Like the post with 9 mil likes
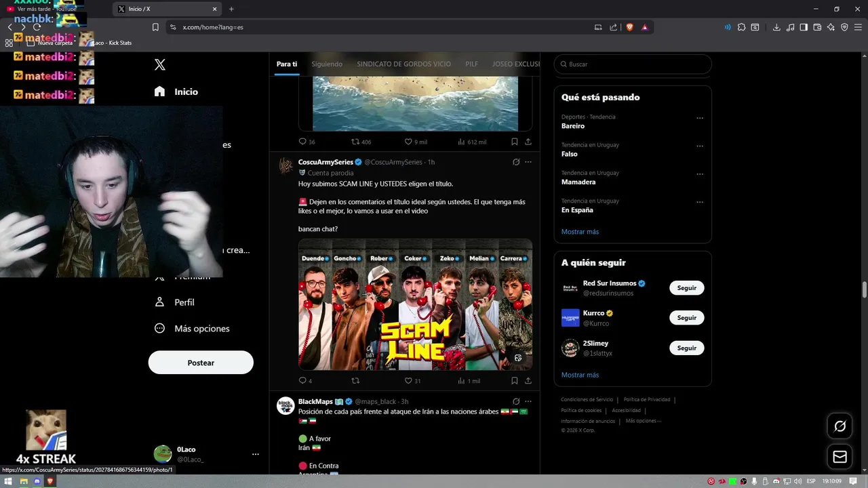The width and height of the screenshot is (868, 488). pyautogui.click(x=408, y=142)
